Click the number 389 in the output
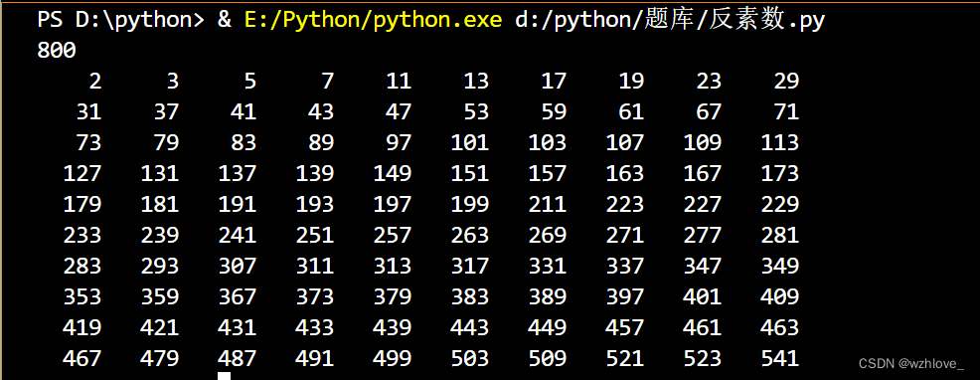This screenshot has height=380, width=980. tap(548, 296)
